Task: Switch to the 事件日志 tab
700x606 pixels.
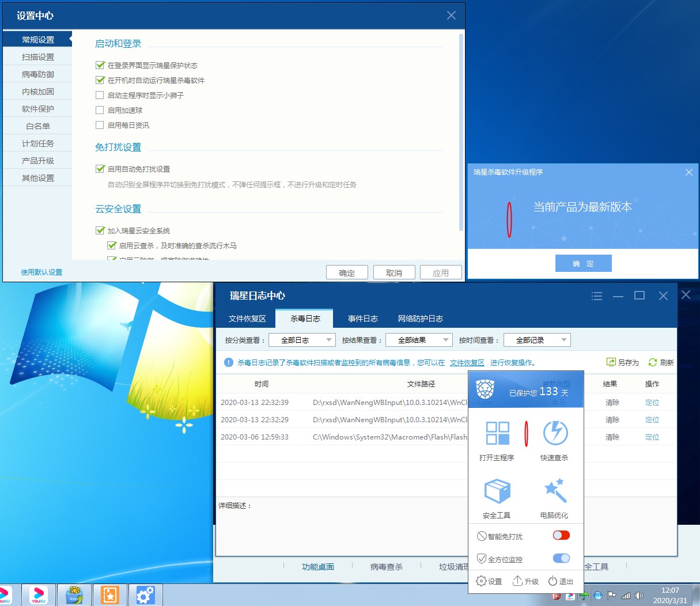Action: [x=363, y=319]
